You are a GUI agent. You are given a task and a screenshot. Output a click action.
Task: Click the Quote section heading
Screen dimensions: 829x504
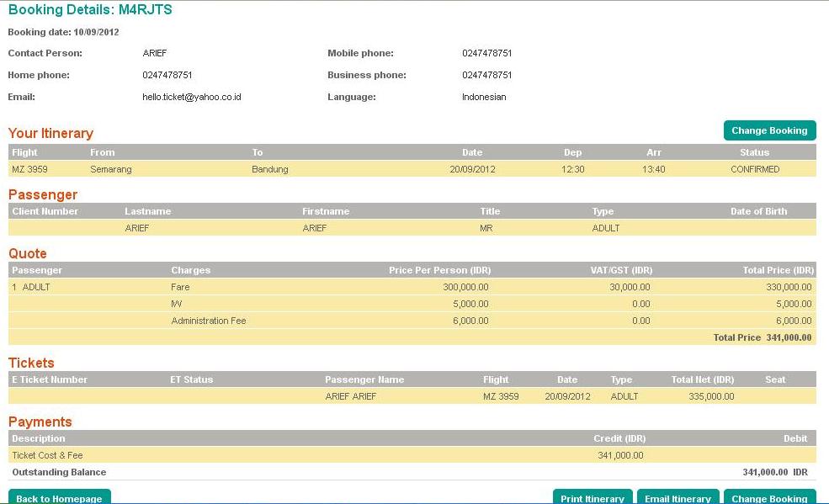tap(28, 253)
